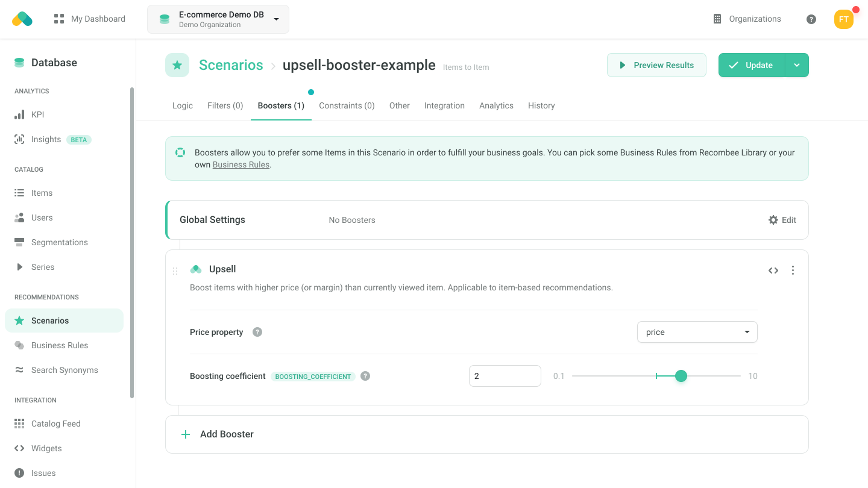
Task: Run Preview Results for the scenario
Action: coord(656,64)
